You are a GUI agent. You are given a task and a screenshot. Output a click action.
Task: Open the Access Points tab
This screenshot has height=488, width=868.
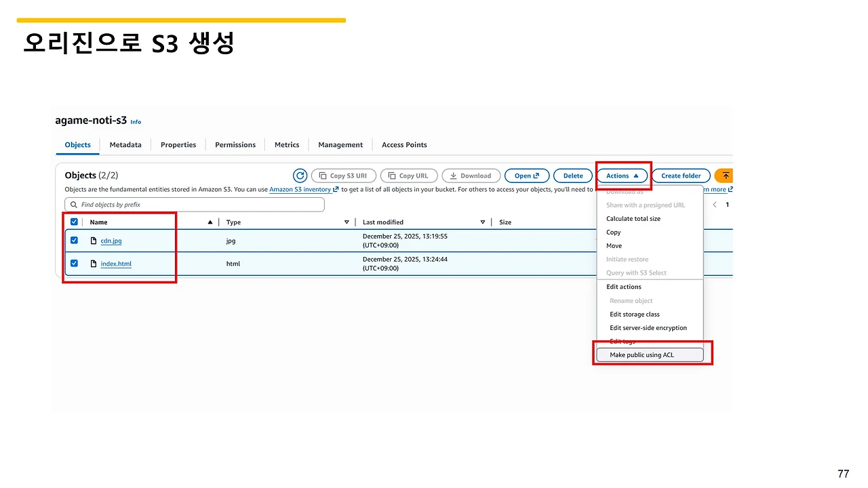coord(404,144)
